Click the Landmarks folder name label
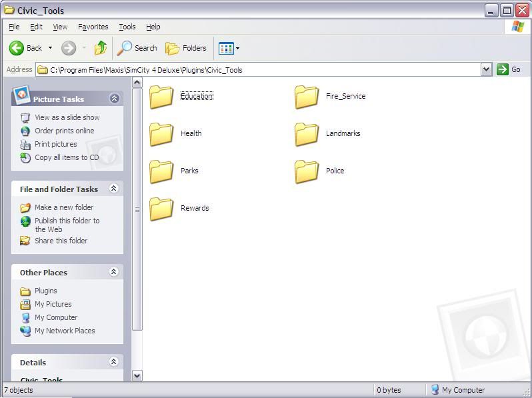 (x=343, y=133)
